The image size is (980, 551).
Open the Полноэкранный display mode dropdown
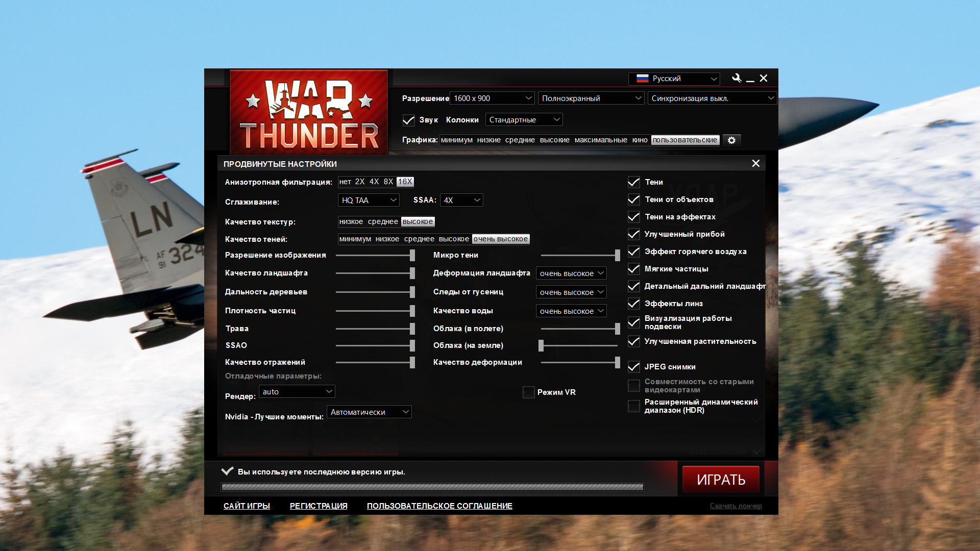tap(591, 98)
